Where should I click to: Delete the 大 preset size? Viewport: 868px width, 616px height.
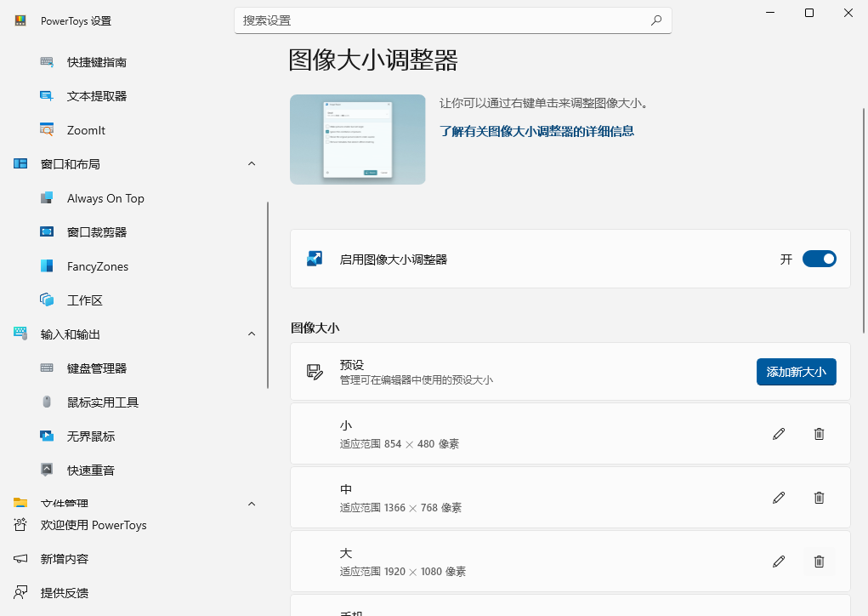click(x=819, y=562)
